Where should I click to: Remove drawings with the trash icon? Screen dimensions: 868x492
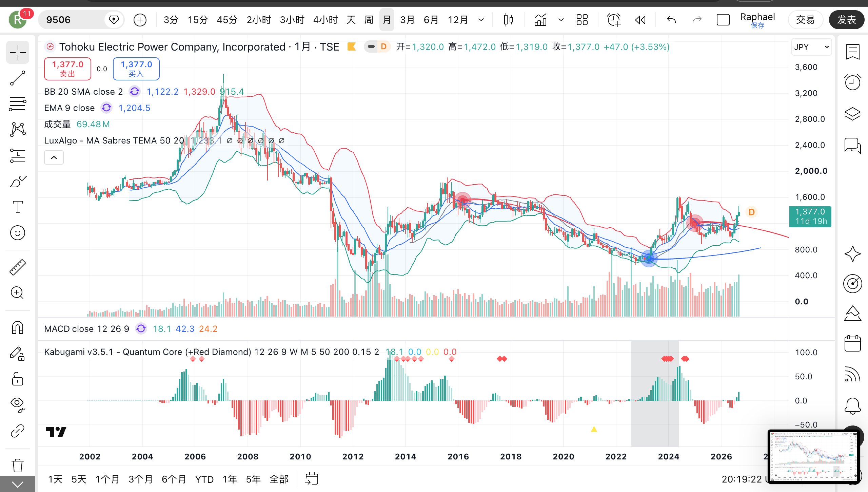pyautogui.click(x=18, y=466)
